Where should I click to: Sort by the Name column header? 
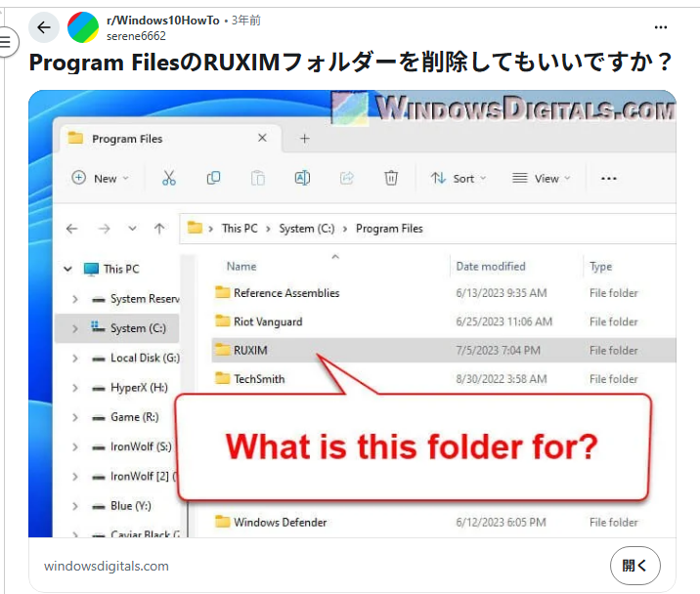click(x=241, y=267)
